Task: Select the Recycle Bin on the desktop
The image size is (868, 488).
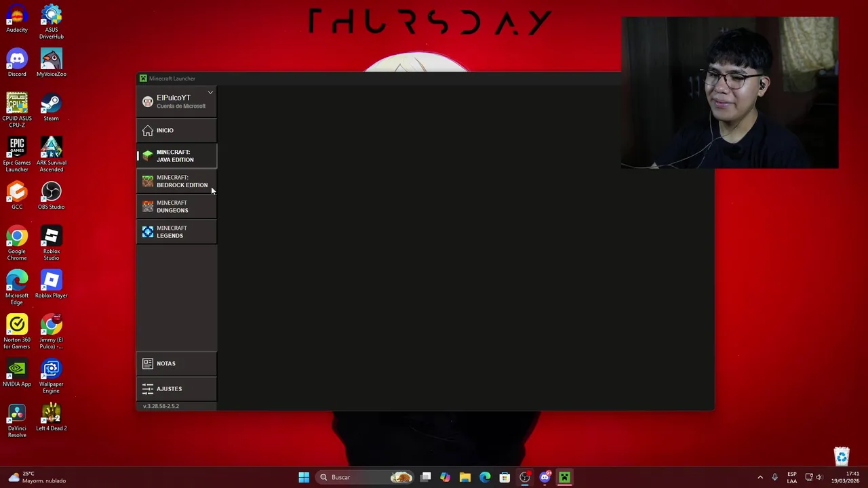Action: [842, 457]
